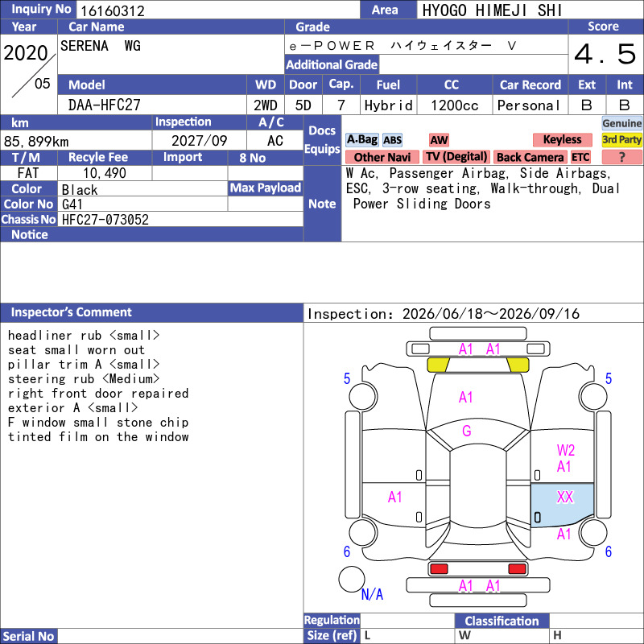This screenshot has height=644, width=644.
Task: Click the A1 mark on the hood
Action: pos(466,397)
